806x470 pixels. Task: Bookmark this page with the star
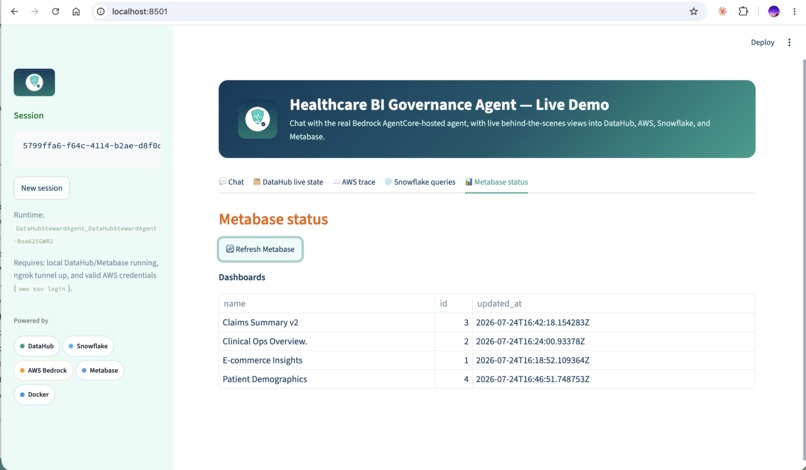tap(693, 11)
